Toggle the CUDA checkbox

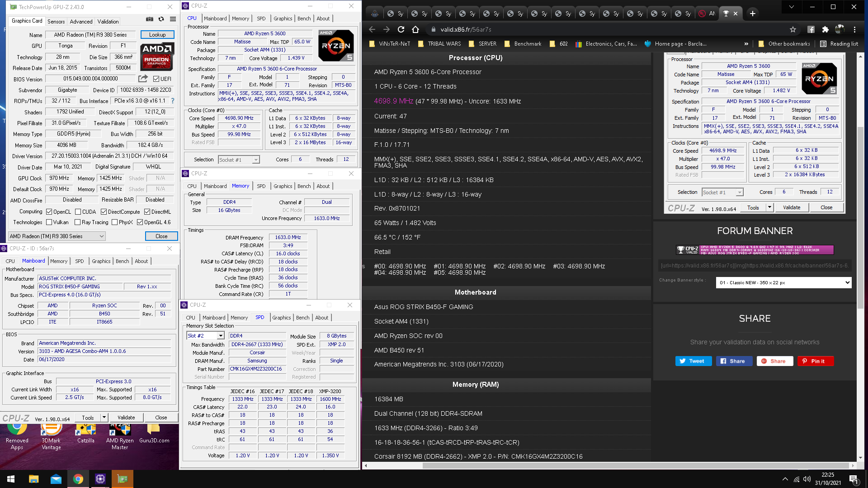[78, 211]
